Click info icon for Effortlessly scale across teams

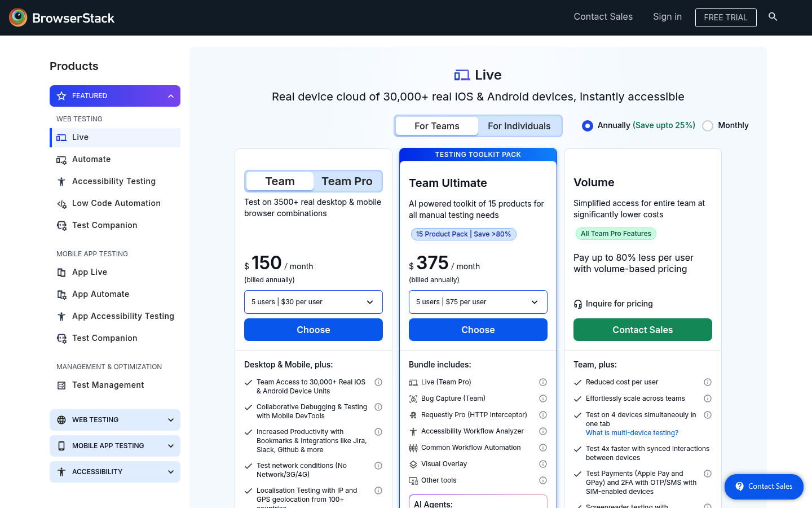click(708, 398)
